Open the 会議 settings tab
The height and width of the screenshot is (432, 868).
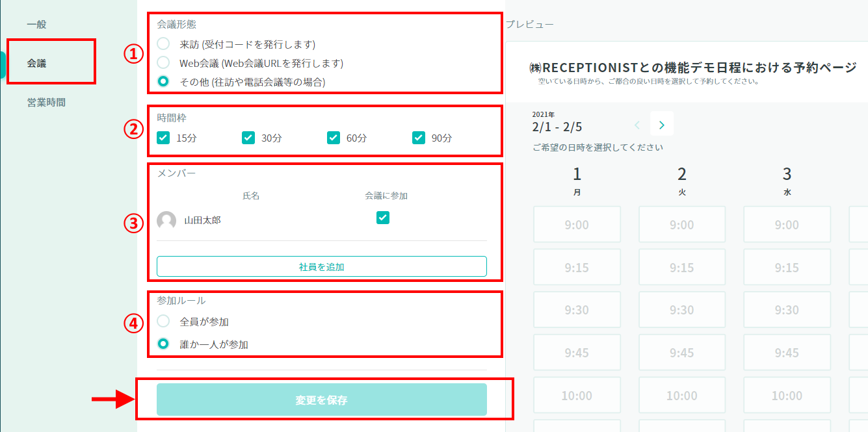pyautogui.click(x=36, y=63)
